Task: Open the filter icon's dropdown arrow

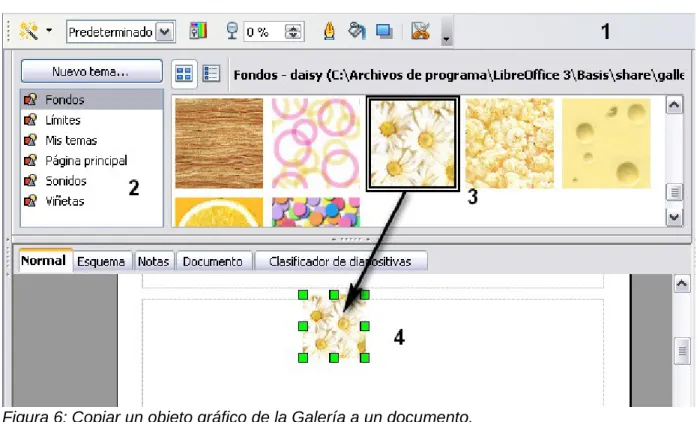Action: (x=49, y=31)
